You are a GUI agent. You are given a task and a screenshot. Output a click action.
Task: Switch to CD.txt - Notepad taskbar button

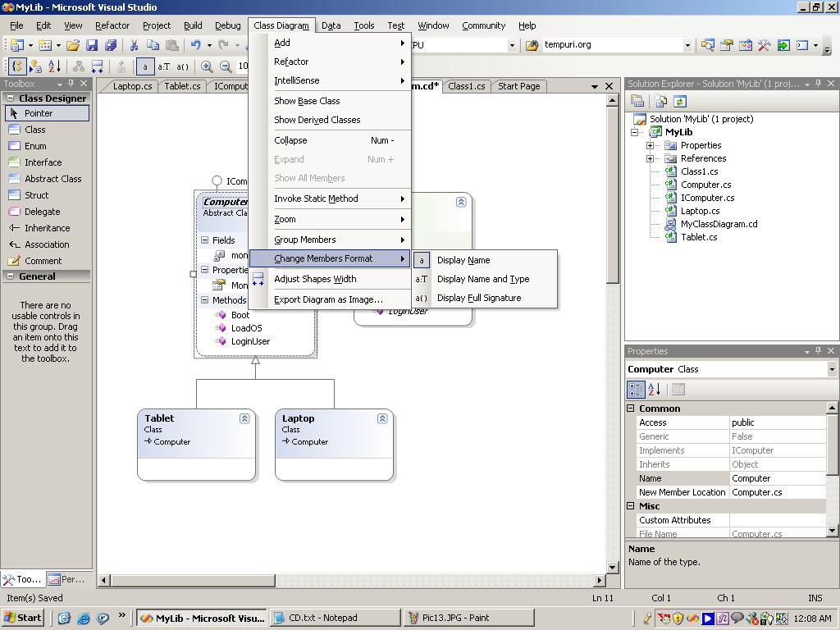(336, 618)
